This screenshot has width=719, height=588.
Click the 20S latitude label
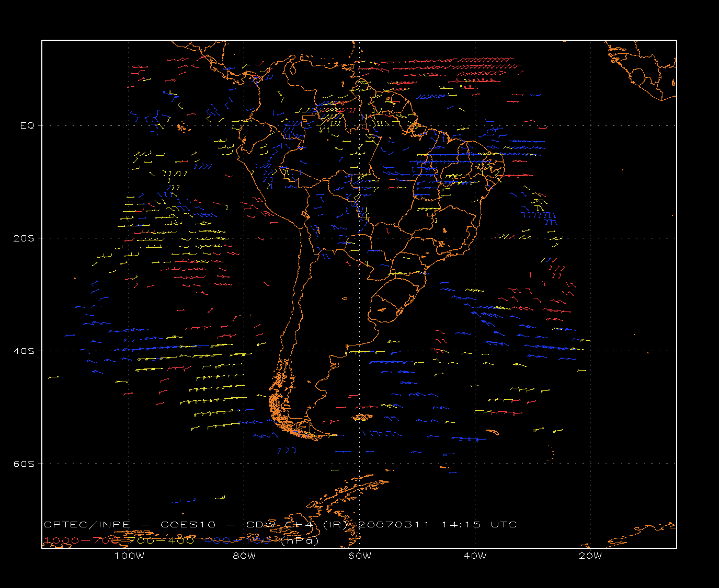click(x=24, y=238)
